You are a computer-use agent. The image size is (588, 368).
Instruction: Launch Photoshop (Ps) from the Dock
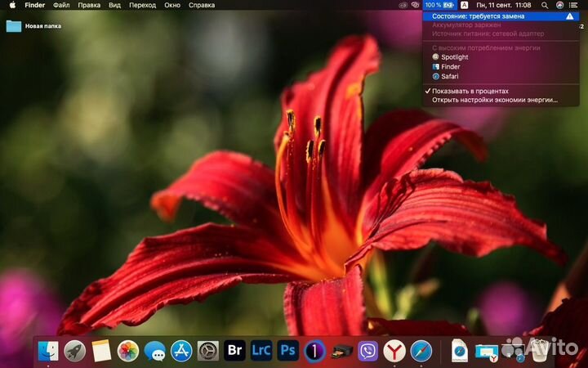point(288,350)
